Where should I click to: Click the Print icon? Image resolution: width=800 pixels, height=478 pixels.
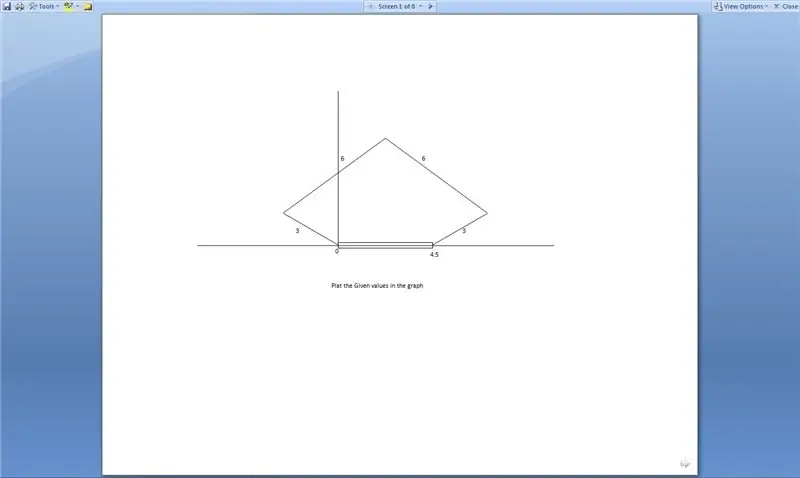click(19, 7)
